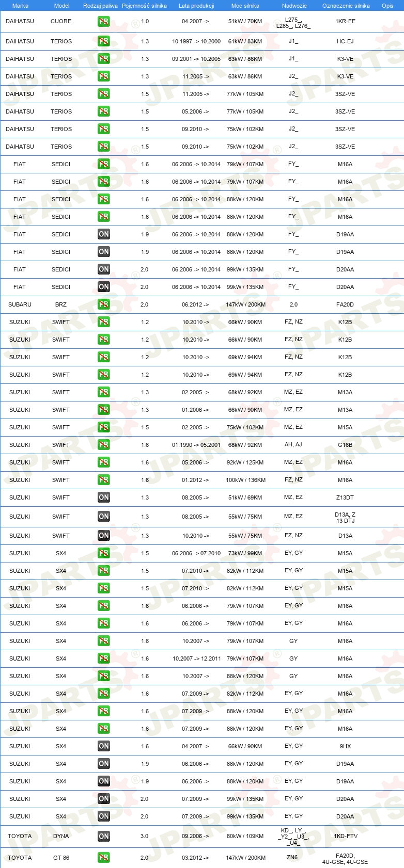Select the 1KD-FTV engine code cell

[345, 836]
